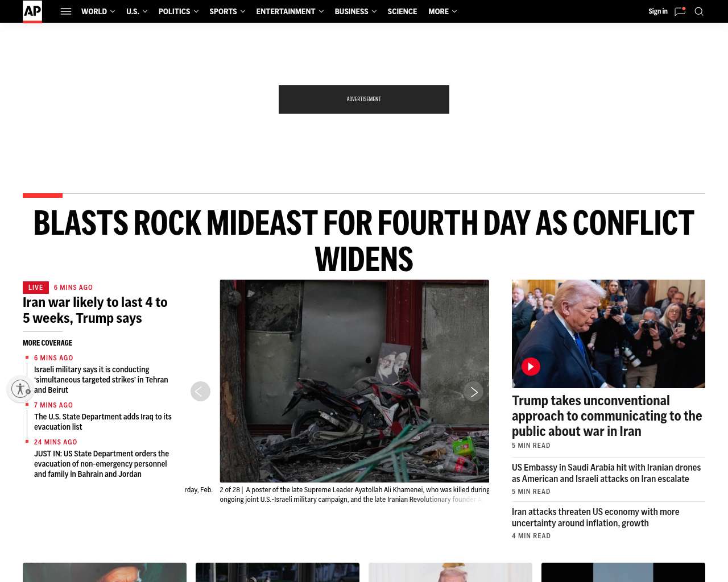
Task: Read story about State Department adding Iraq
Action: pos(103,422)
